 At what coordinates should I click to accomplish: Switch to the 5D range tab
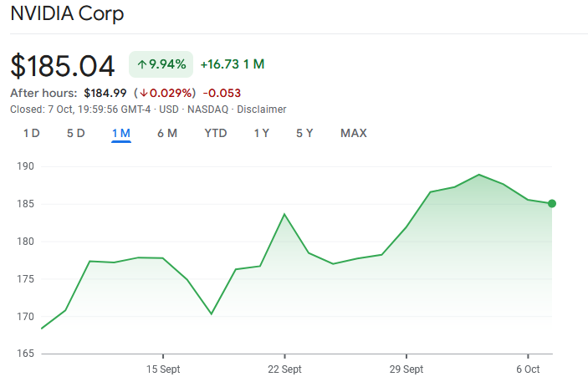76,133
